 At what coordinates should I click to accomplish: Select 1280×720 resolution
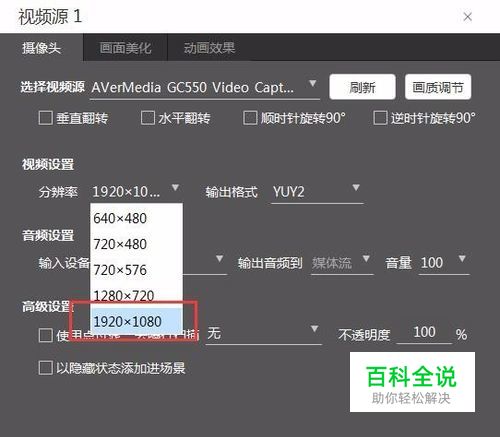point(136,296)
